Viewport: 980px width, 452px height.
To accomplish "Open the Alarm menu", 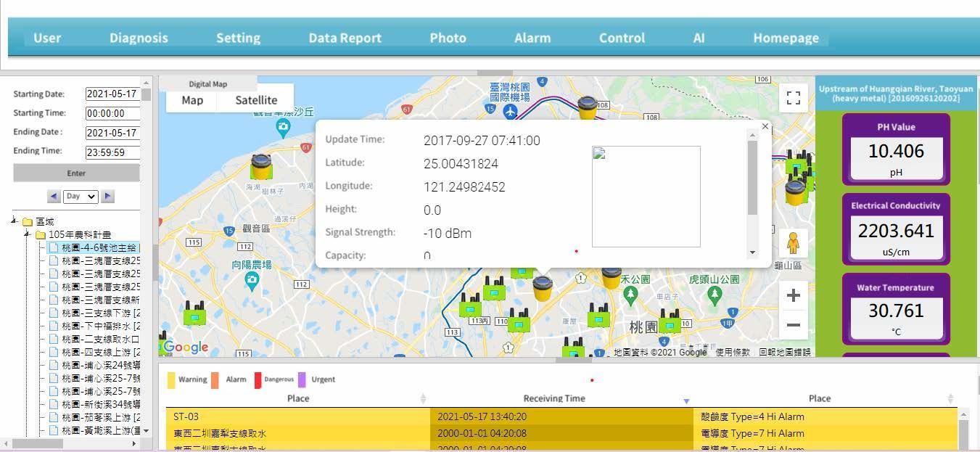I will tap(532, 38).
